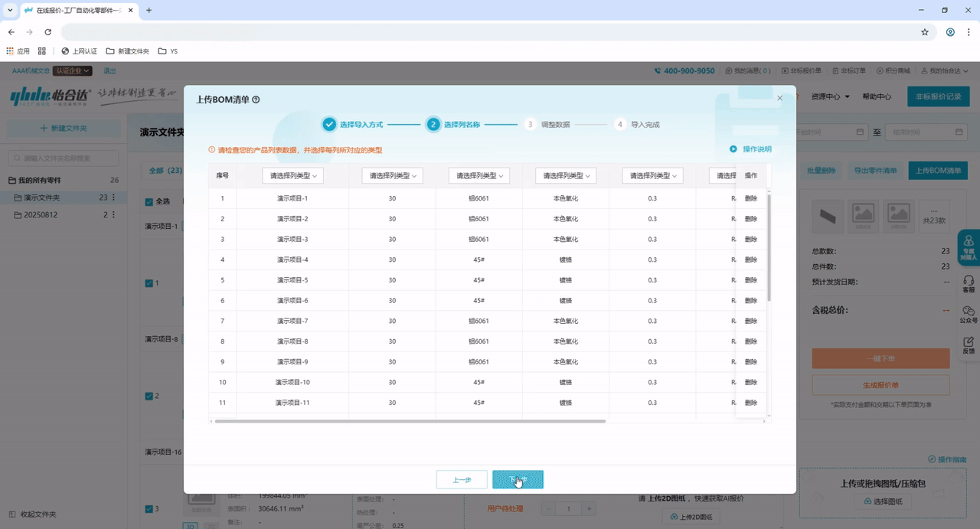The height and width of the screenshot is (529, 980).
Task: Uncheck the checkbox for item 1
Action: point(149,283)
